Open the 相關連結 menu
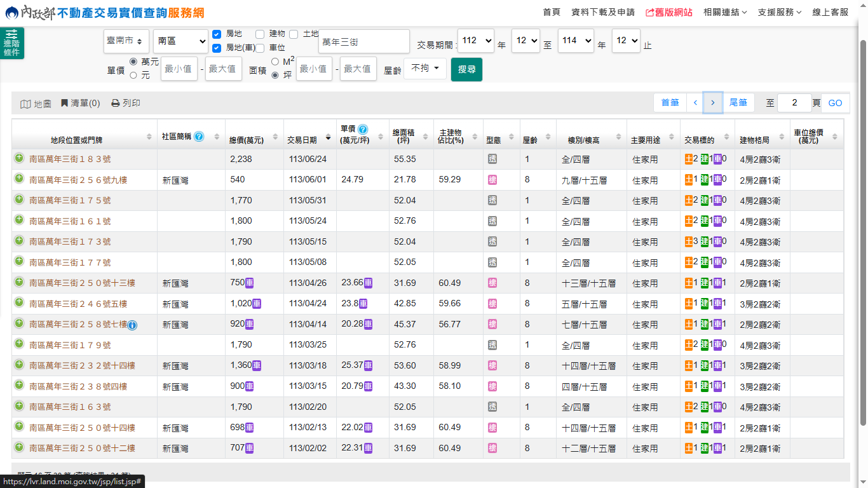 tap(725, 12)
